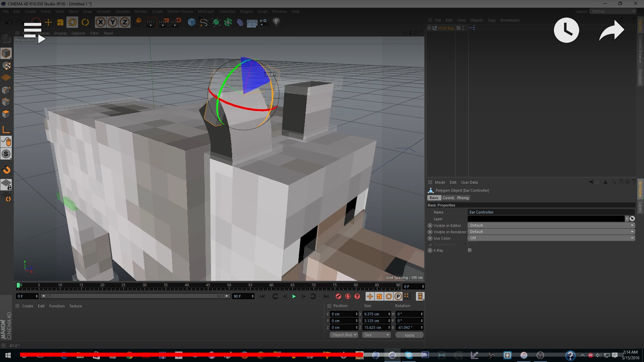
Task: Open the array/modeling objects icon
Action: point(228,22)
